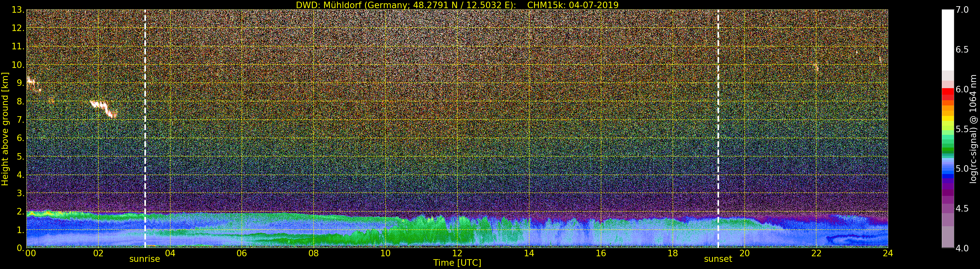This screenshot has height=269, width=980.
Task: Click the colorbar value '6.5'
Action: 962,50
